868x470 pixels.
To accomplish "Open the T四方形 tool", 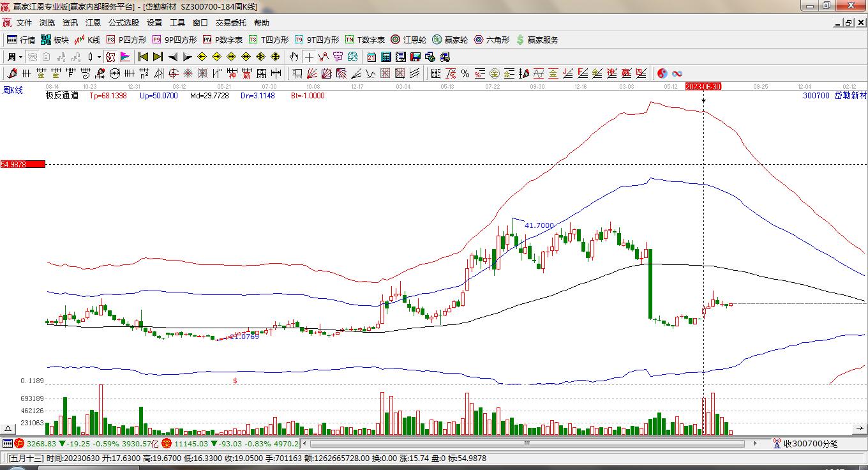I will (x=269, y=40).
